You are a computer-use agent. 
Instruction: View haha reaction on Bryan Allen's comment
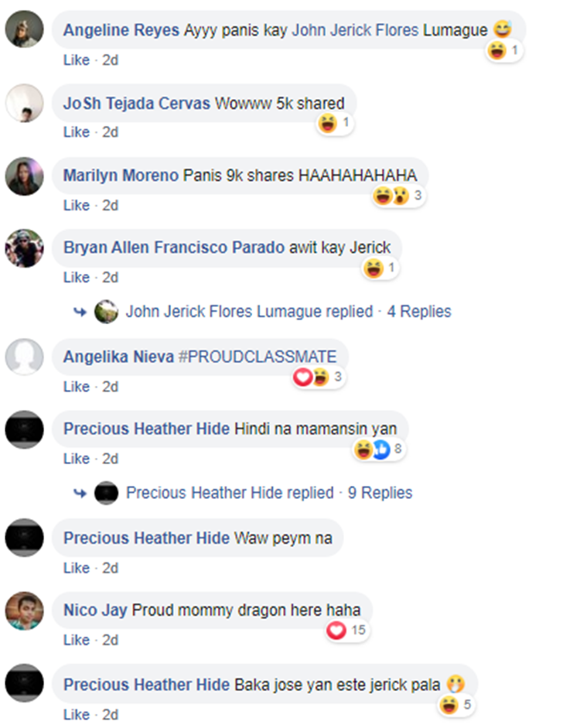(x=380, y=268)
